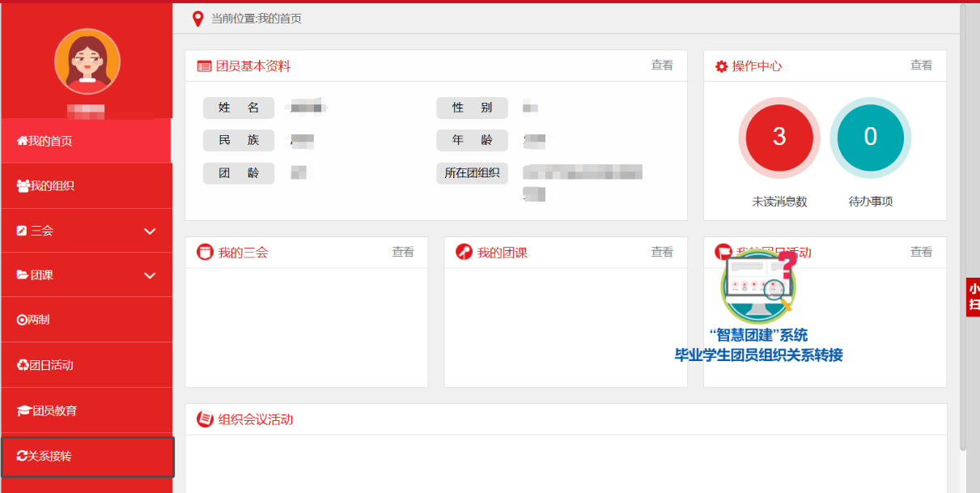Click the teal pending tasks count circle
This screenshot has height=493, width=980.
click(x=870, y=137)
